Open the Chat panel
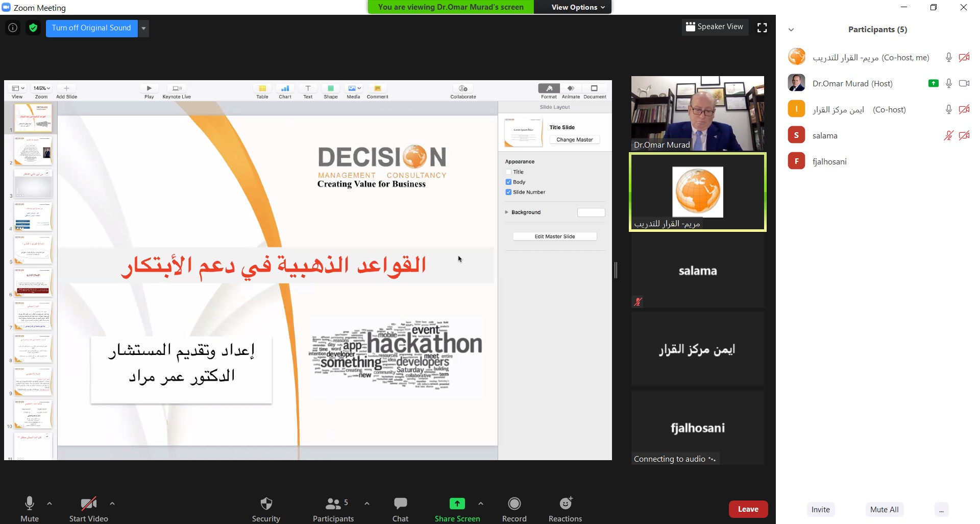The width and height of the screenshot is (980, 524). coord(400,504)
